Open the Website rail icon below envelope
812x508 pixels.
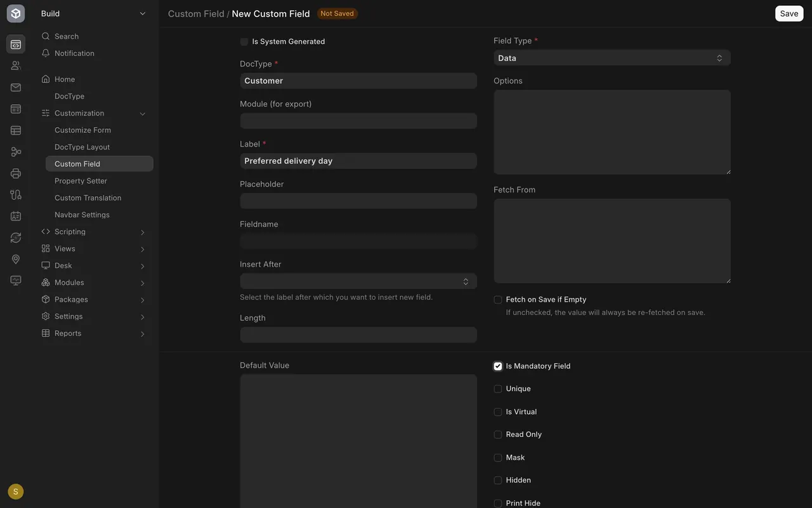point(16,109)
